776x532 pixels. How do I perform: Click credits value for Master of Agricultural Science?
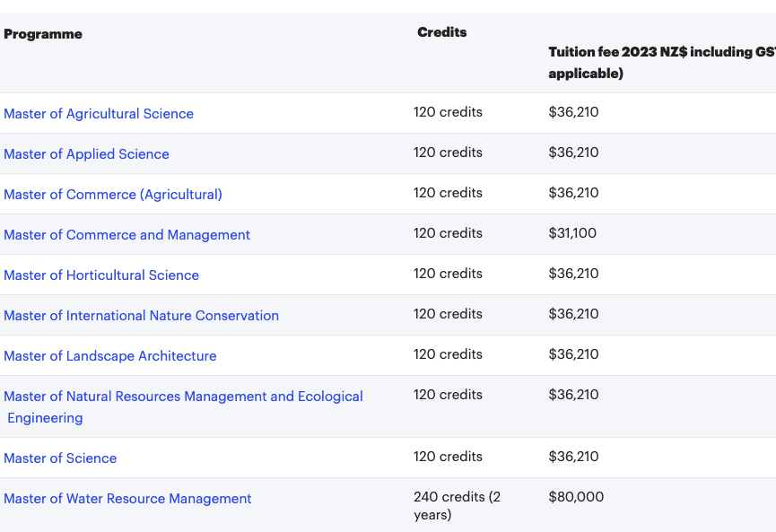pos(448,112)
